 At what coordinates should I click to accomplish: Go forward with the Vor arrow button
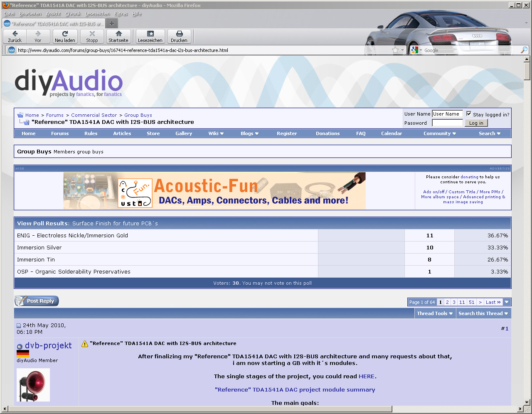tap(38, 37)
